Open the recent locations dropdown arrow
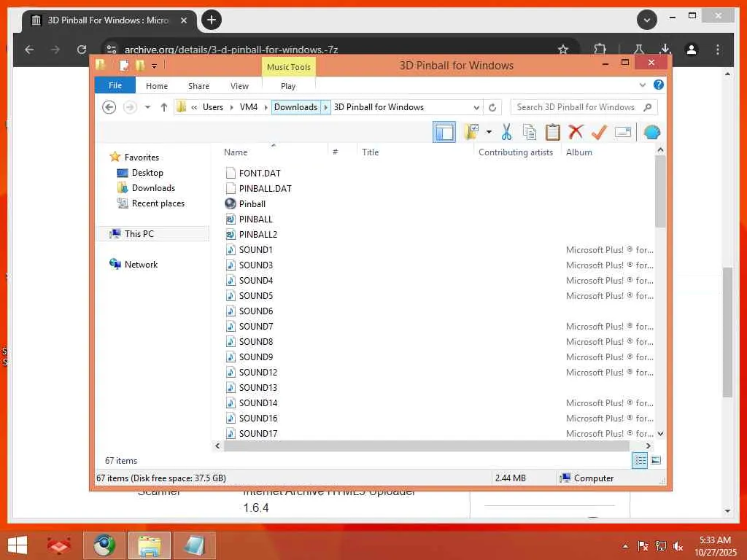 tap(147, 107)
